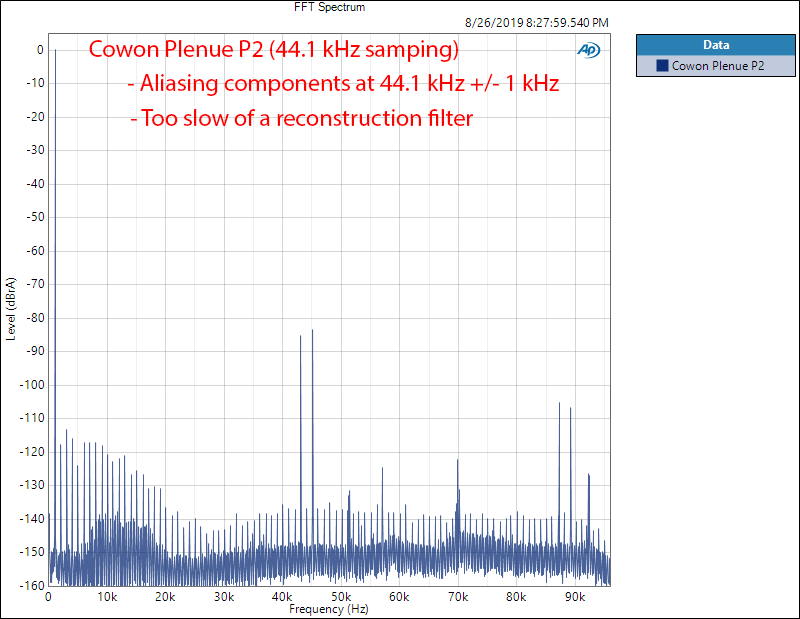Click the "-20" level axis tick label

tap(35, 117)
